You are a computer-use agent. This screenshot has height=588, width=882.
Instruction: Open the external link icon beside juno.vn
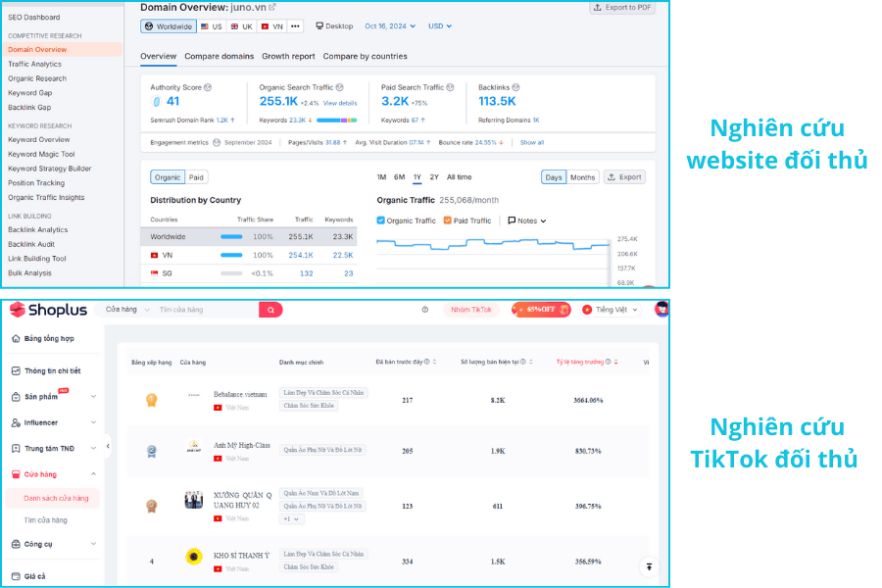coord(272,7)
